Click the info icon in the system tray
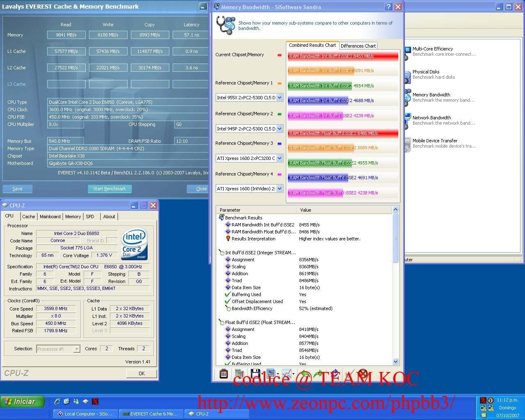Screen dimensions: 525x420 (x=490, y=400)
